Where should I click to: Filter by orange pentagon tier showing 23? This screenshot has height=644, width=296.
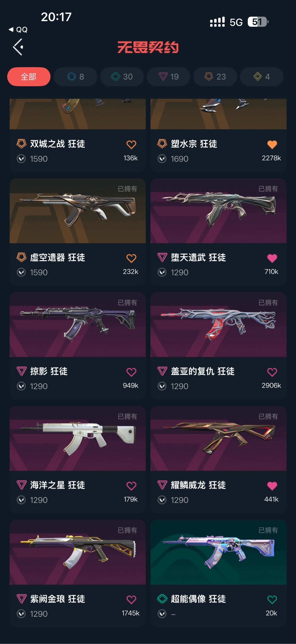tap(215, 77)
